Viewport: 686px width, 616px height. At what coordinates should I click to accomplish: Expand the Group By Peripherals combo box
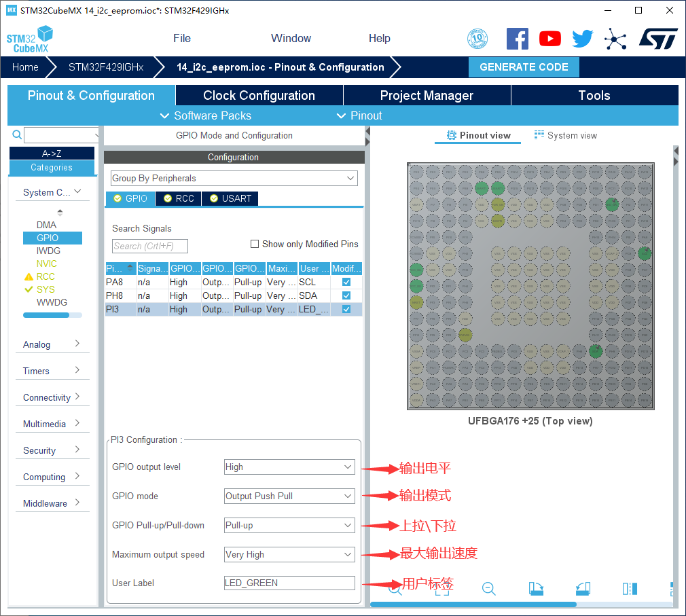pyautogui.click(x=234, y=179)
